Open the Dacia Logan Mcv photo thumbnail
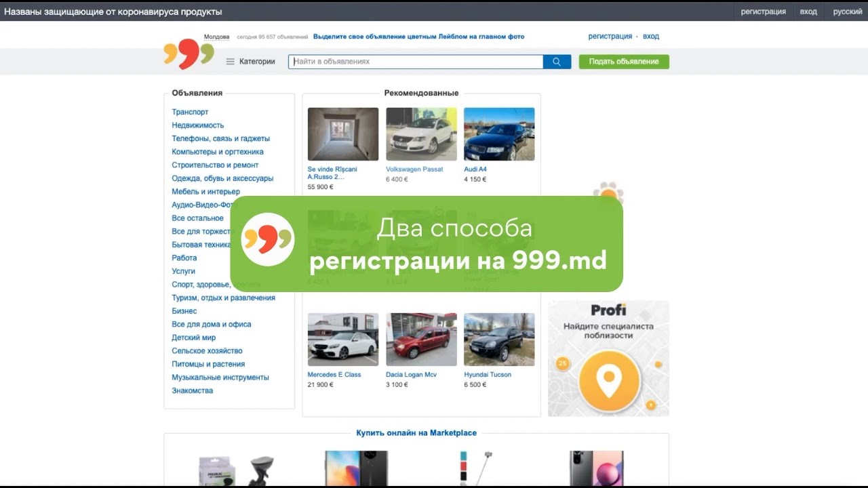Screen dimensions: 868x488 click(x=421, y=340)
